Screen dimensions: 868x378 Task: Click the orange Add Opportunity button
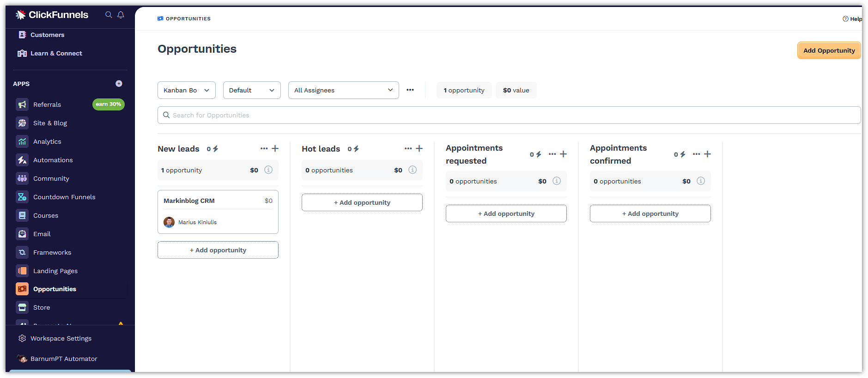[x=829, y=50]
